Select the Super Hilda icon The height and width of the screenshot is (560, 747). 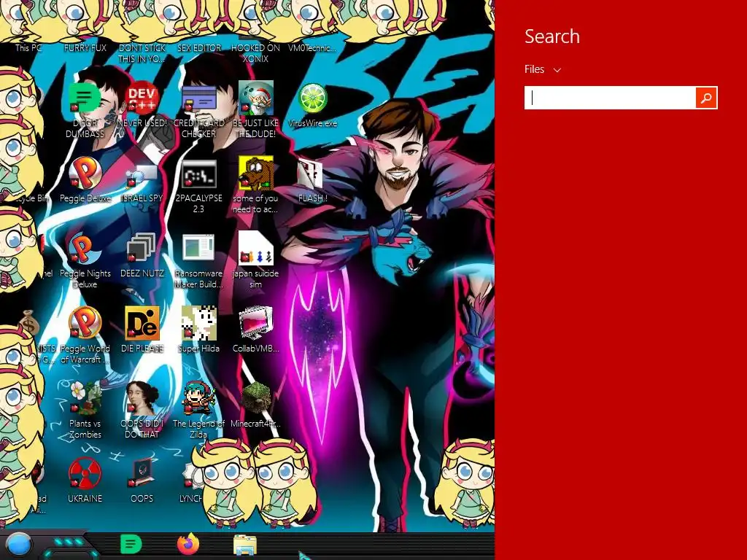198,323
